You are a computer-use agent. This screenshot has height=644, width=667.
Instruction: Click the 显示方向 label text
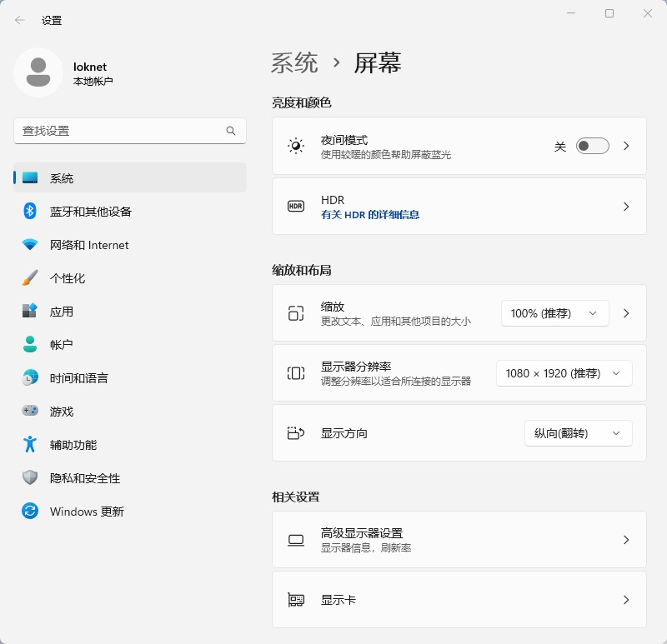point(344,433)
